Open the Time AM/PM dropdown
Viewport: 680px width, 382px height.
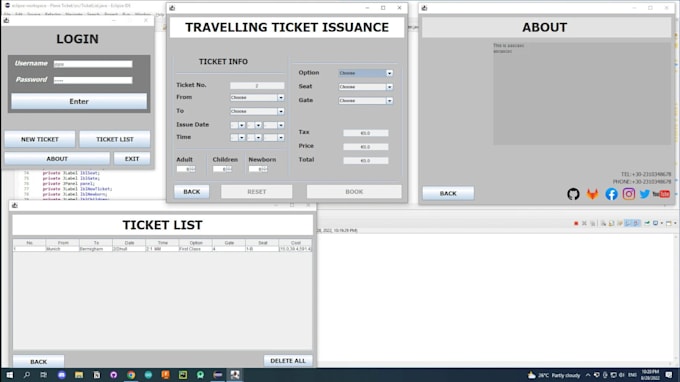click(x=274, y=137)
